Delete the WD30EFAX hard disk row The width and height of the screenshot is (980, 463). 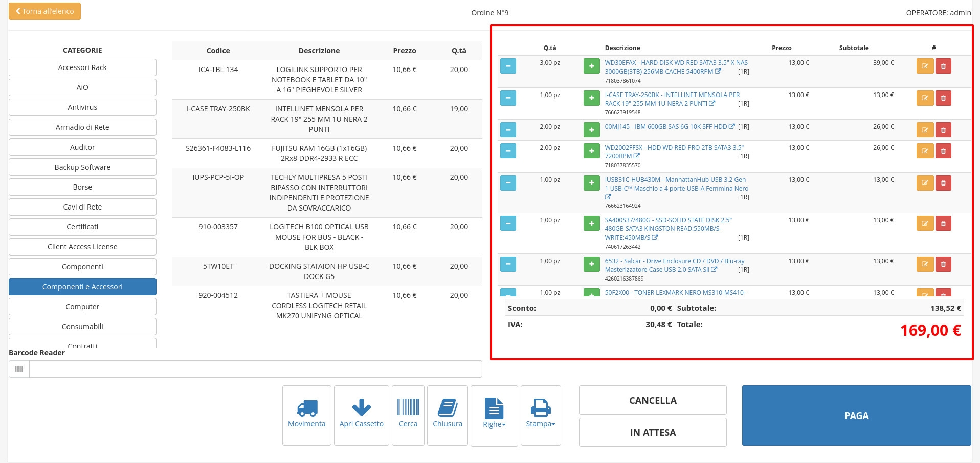point(943,66)
